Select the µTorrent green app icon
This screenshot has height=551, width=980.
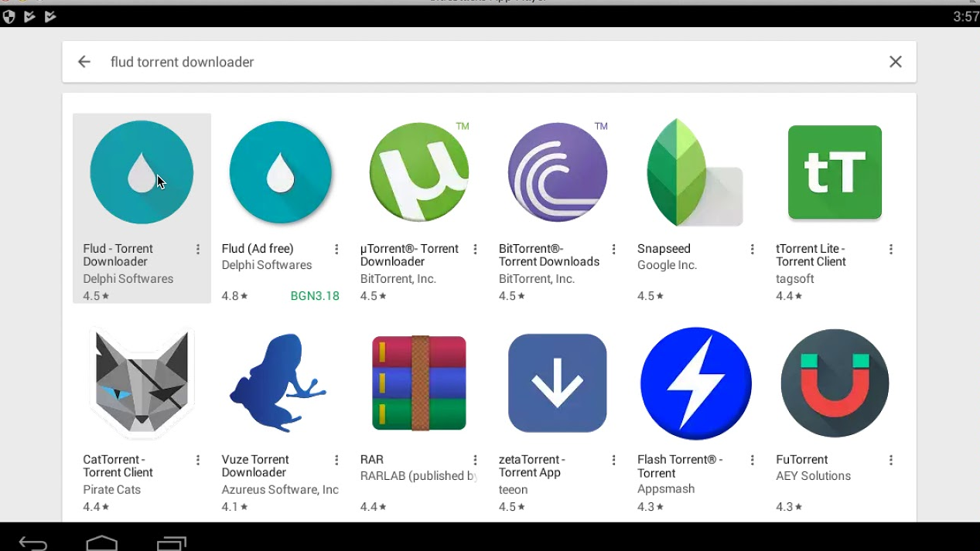418,172
